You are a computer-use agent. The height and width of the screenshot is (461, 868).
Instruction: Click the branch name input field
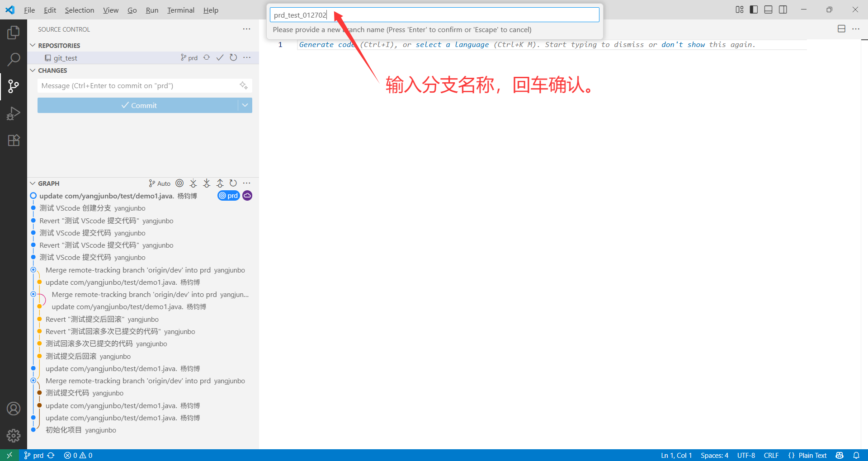click(434, 14)
